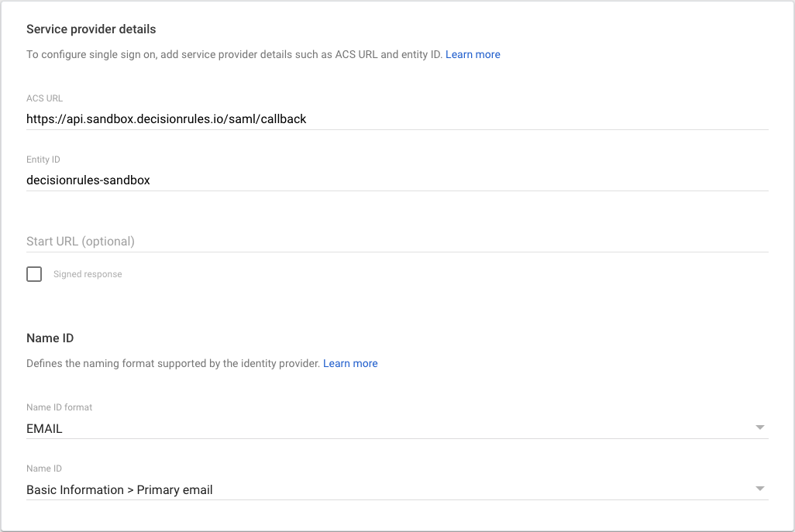Image resolution: width=795 pixels, height=532 pixels.
Task: Focus the ACS URL callback address field
Action: tap(167, 119)
